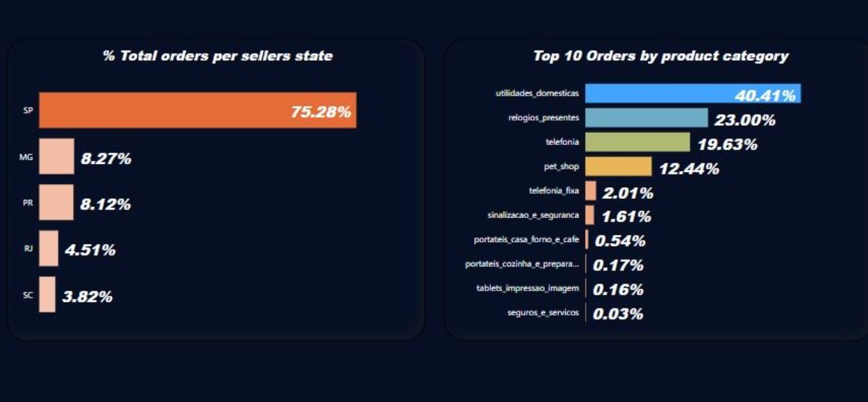Image resolution: width=868 pixels, height=402 pixels.
Task: Click the 40.41% data label
Action: [x=765, y=95]
